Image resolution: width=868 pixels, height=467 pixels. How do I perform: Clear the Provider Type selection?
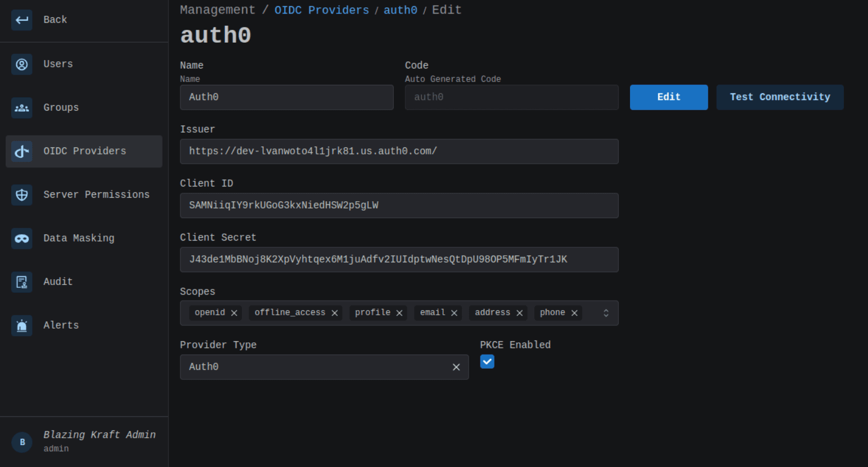456,367
